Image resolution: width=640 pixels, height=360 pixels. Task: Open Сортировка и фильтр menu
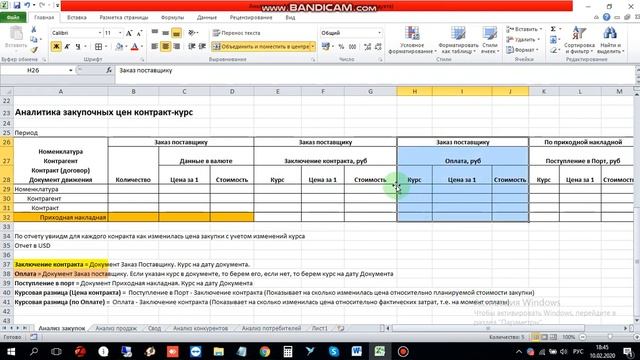click(x=579, y=40)
